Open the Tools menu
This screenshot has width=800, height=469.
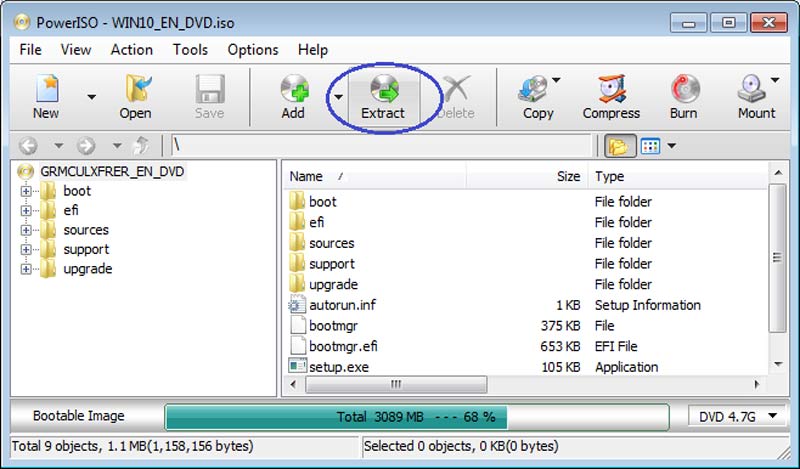(x=190, y=50)
